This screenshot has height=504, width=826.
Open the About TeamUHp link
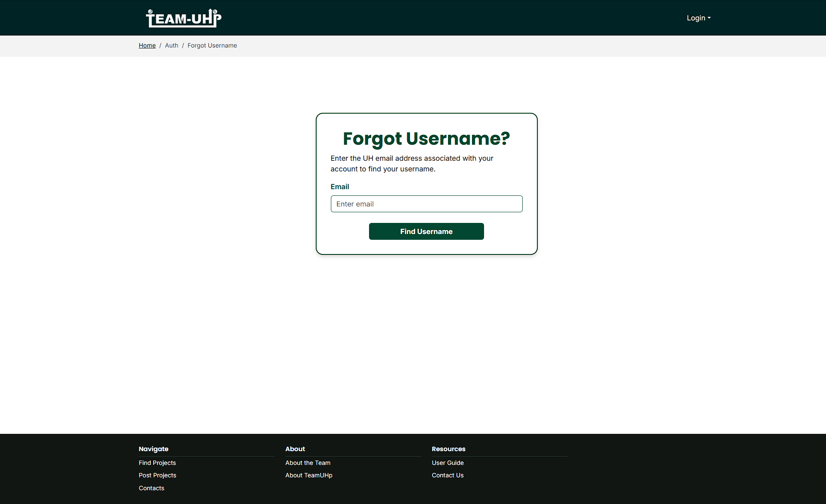(x=309, y=475)
